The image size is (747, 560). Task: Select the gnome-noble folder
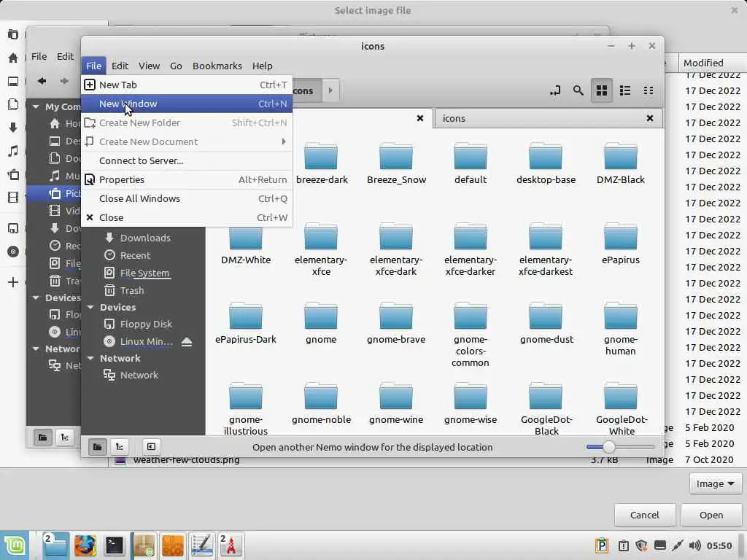(x=321, y=402)
